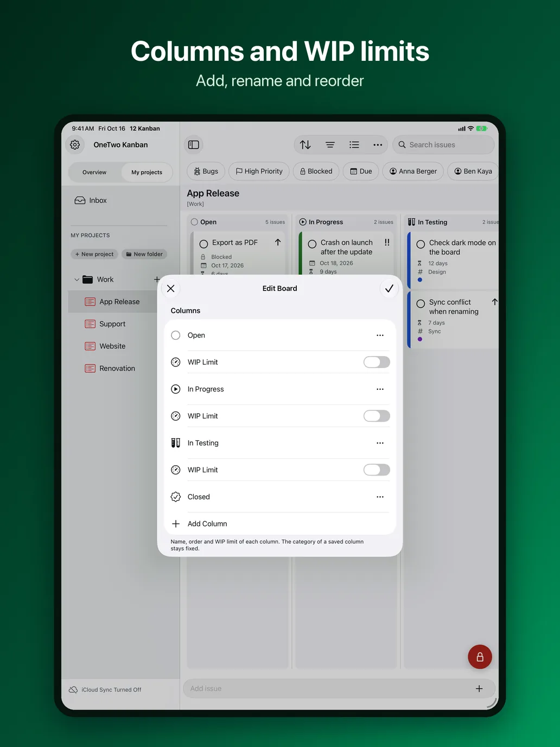
Task: Add item to Work folder with plus
Action: tap(157, 280)
